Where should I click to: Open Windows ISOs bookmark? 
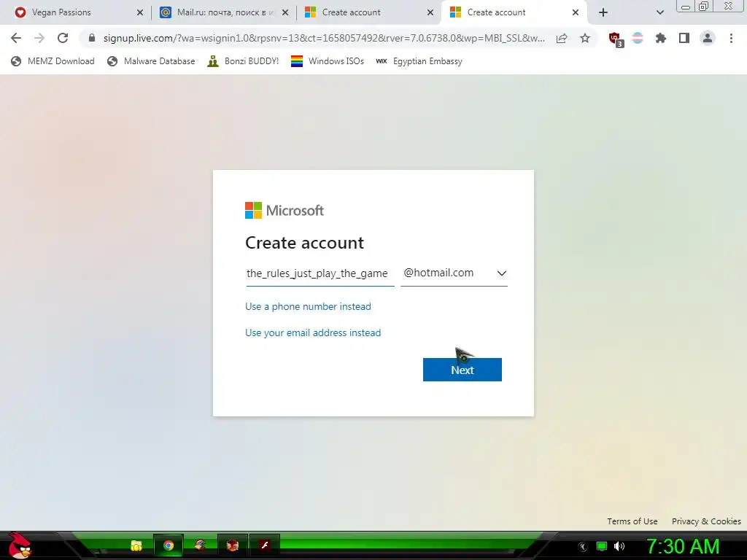328,61
